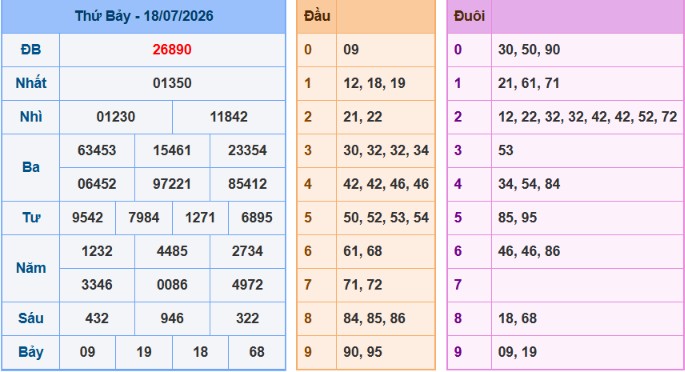Select Đầu row 6 values 61, 68

coord(363,251)
